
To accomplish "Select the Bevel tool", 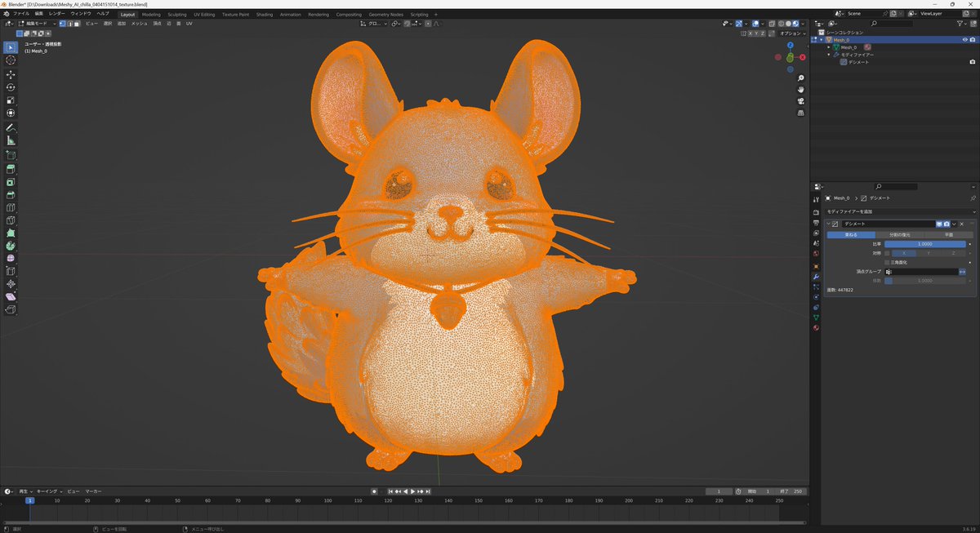I will coord(11,195).
